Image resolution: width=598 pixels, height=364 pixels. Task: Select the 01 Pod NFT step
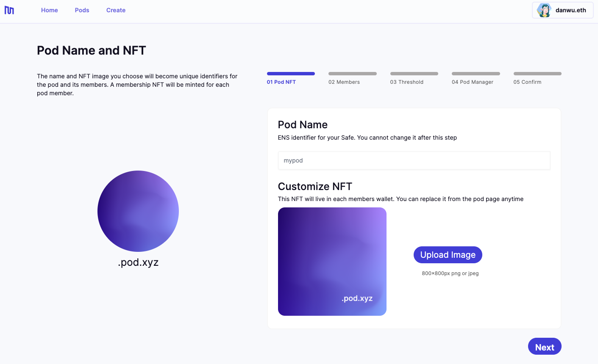pos(281,82)
